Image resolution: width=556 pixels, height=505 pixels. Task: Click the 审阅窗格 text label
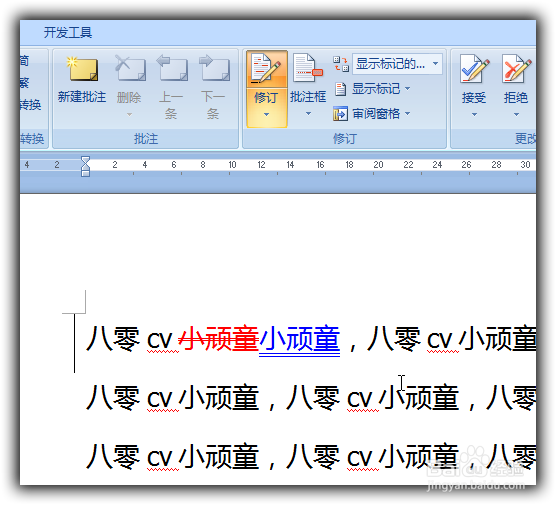point(376,114)
